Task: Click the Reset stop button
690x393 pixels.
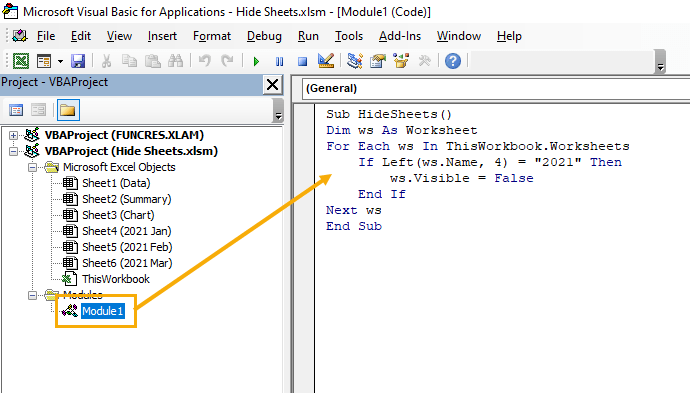Action: 302,61
